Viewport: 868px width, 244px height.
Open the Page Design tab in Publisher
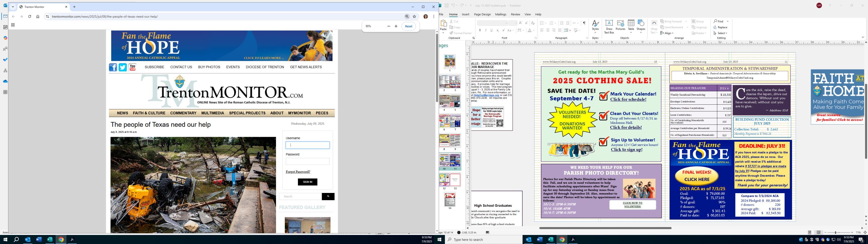tap(482, 15)
